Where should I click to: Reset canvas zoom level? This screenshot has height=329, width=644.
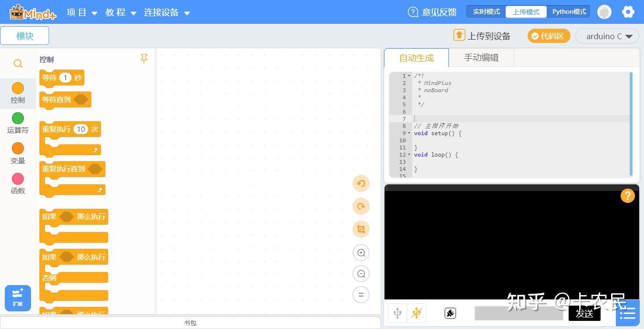[361, 295]
